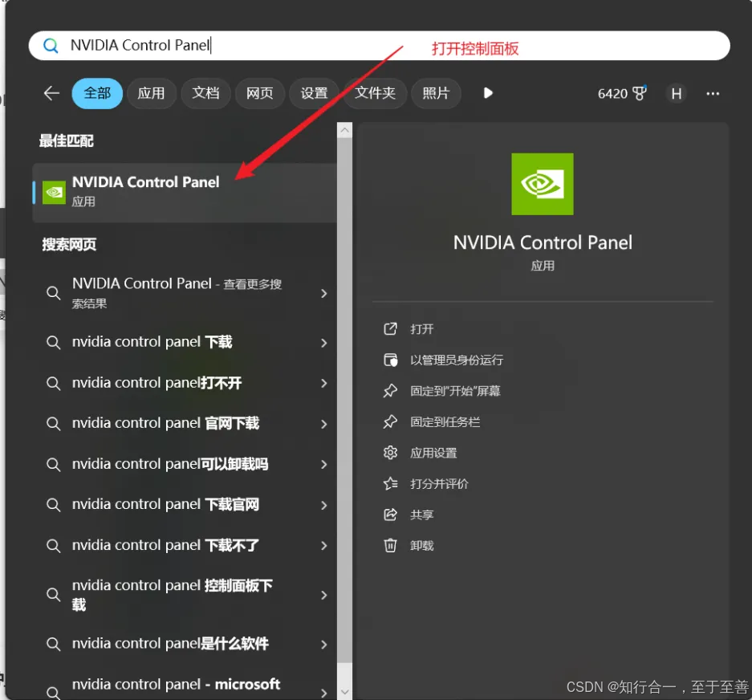Screen dimensions: 752x700
Task: Expand chevron for nvidia control panel可以卸载吗
Action: coord(324,465)
